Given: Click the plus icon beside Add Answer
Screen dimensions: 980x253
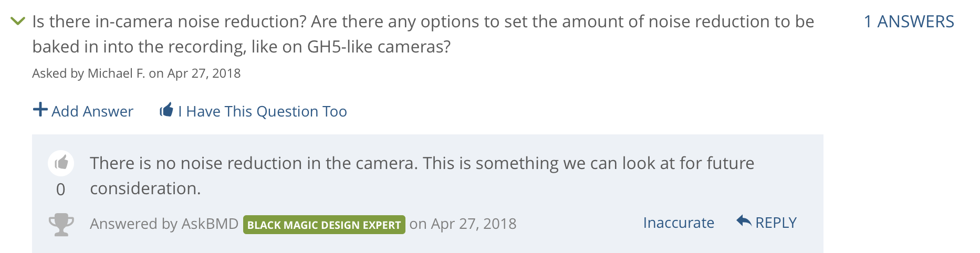Looking at the screenshot, I should click(40, 110).
